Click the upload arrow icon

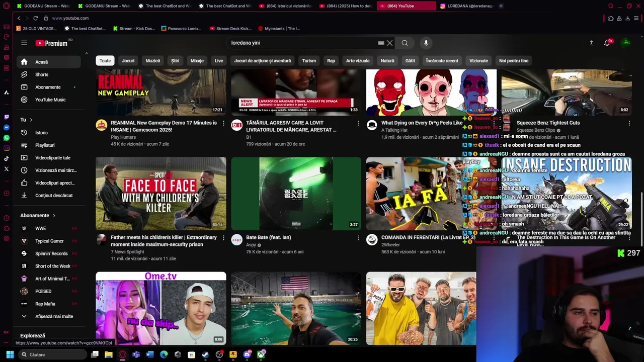(x=591, y=43)
